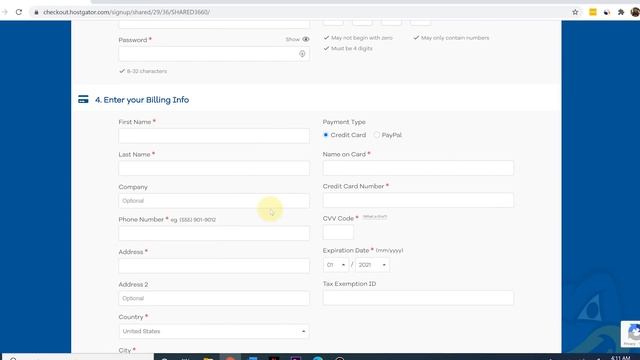Click the "Must be 4 digits" hint

tap(351, 48)
